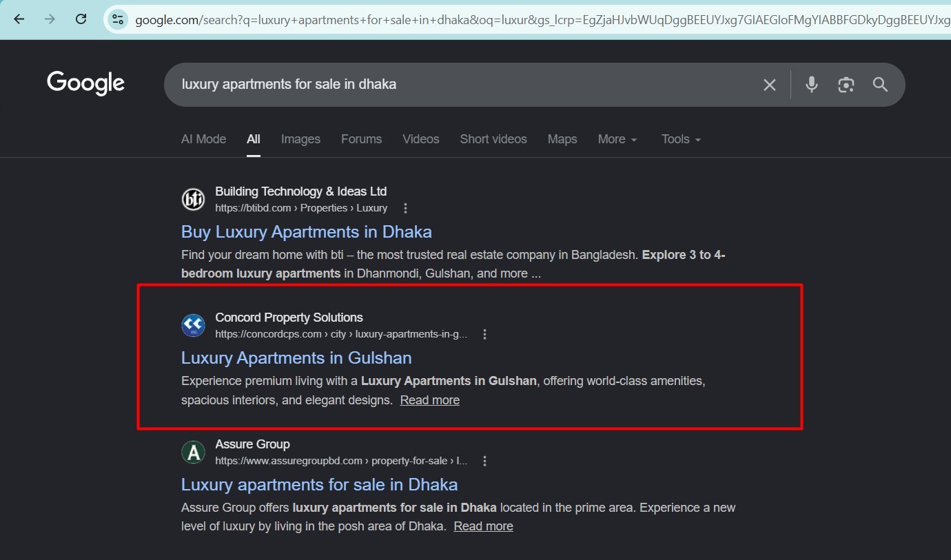951x560 pixels.
Task: Start voice search with microphone icon
Action: point(812,84)
